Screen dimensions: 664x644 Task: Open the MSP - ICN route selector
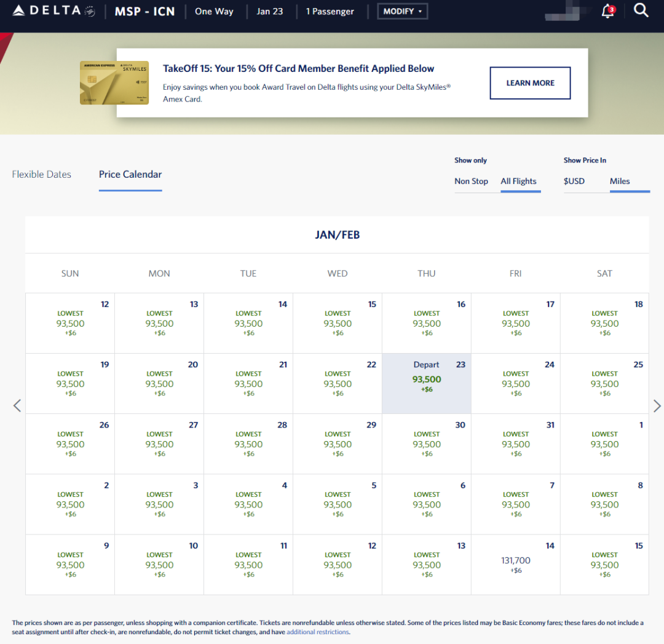point(144,12)
